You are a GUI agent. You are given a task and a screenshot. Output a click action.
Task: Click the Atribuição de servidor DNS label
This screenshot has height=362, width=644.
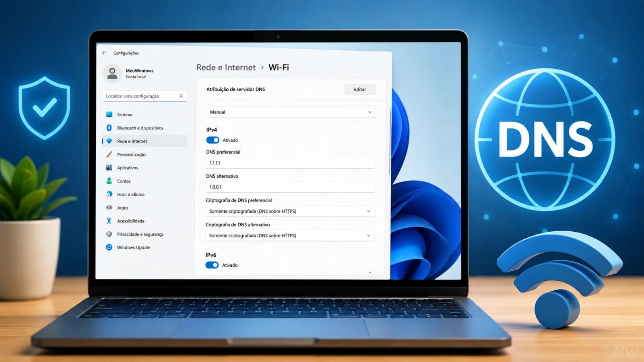235,89
